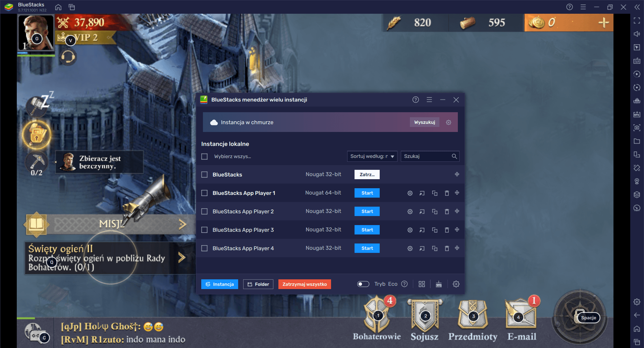This screenshot has width=644, height=348.
Task: Stop the running BlueStacks instance
Action: point(367,175)
